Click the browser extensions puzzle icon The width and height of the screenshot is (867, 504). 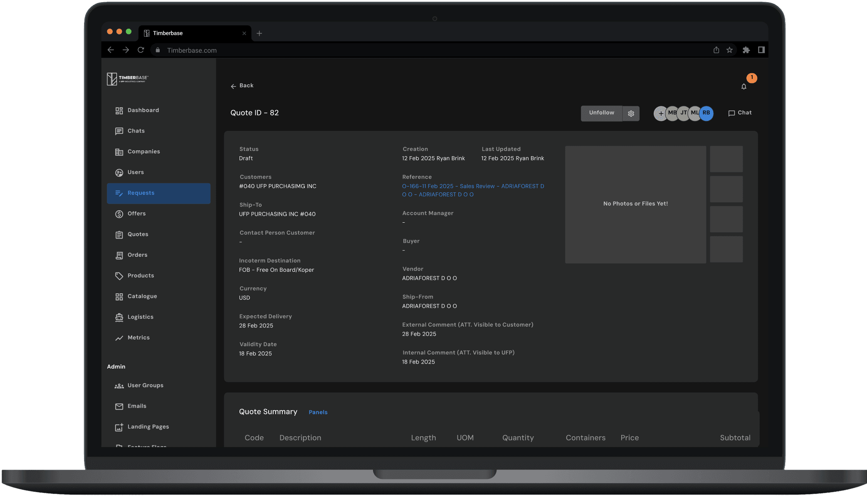(x=746, y=50)
